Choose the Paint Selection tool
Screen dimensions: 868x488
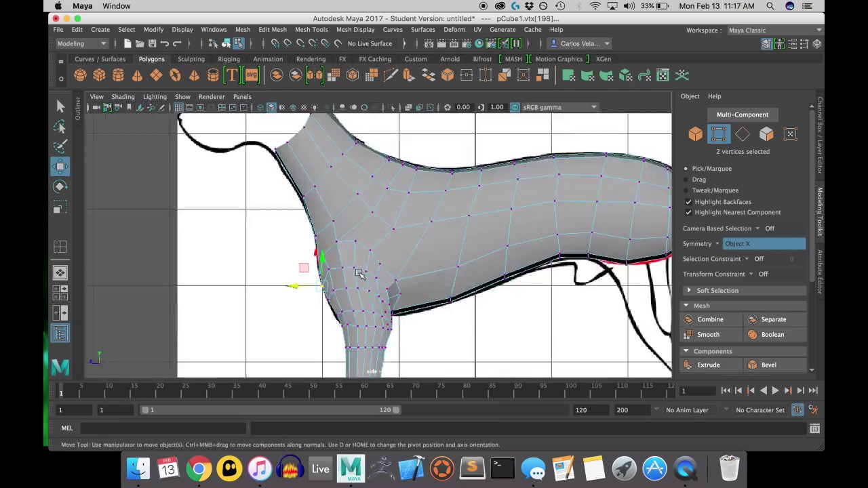pos(60,146)
